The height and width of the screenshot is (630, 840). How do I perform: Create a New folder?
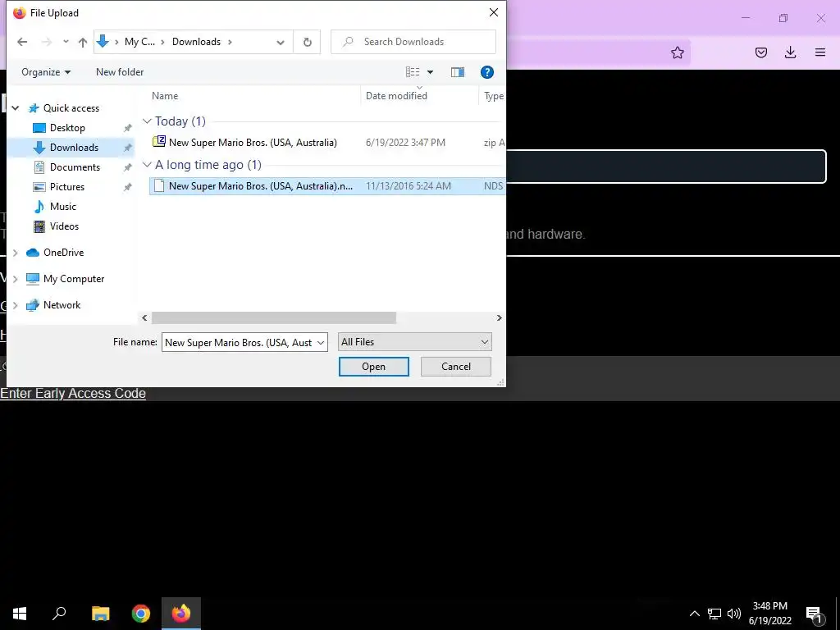point(120,72)
